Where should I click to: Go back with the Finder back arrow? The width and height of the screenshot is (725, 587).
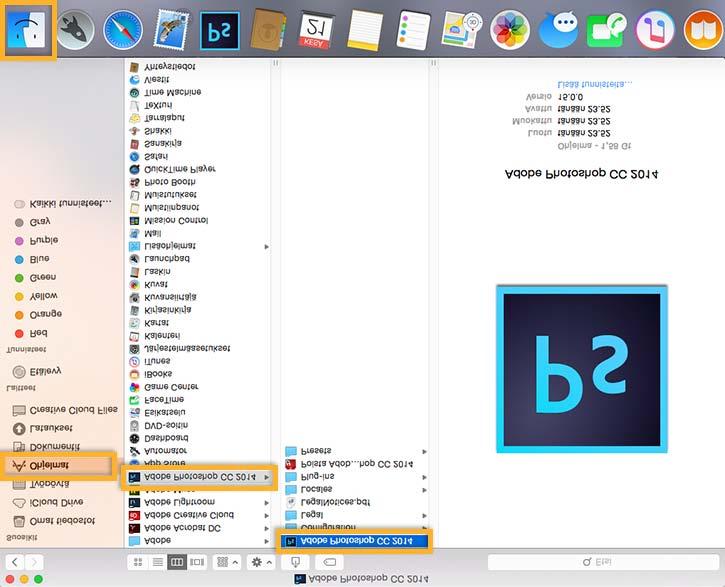click(15, 562)
